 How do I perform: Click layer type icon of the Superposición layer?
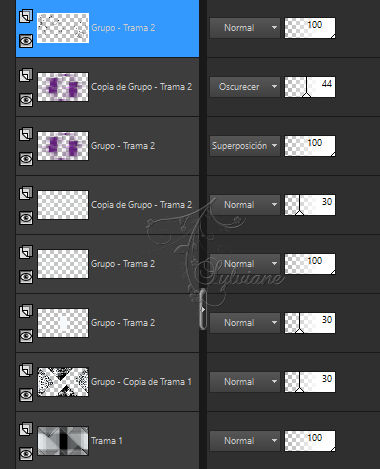[26, 134]
